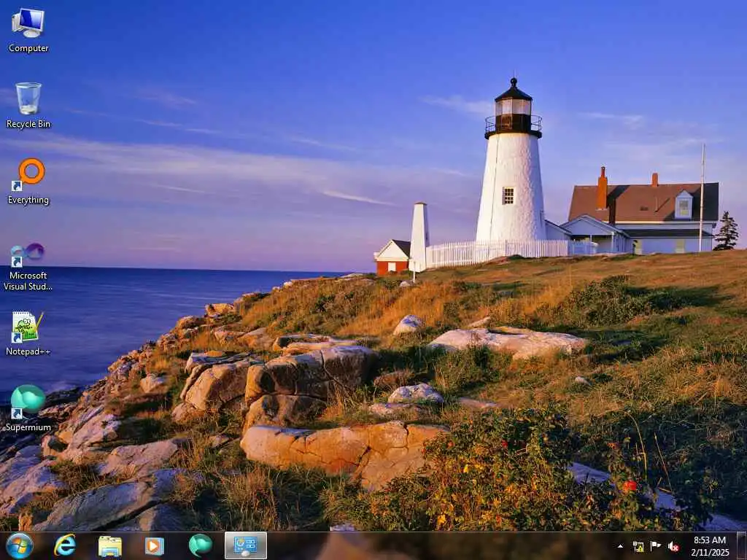Screen dimensions: 747x560
Task: Open Windows Explorer from the taskbar
Action: click(109, 545)
